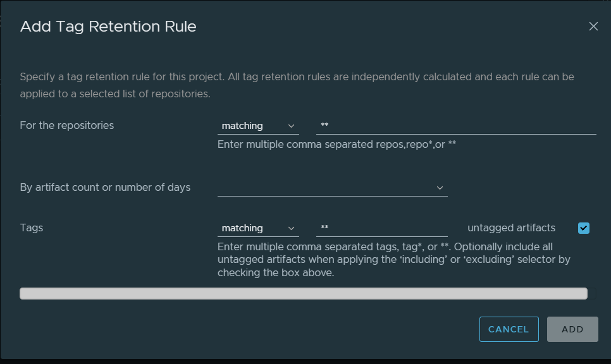Image resolution: width=611 pixels, height=364 pixels.
Task: Click the chevron of the artifact count selector
Action: pyautogui.click(x=440, y=188)
